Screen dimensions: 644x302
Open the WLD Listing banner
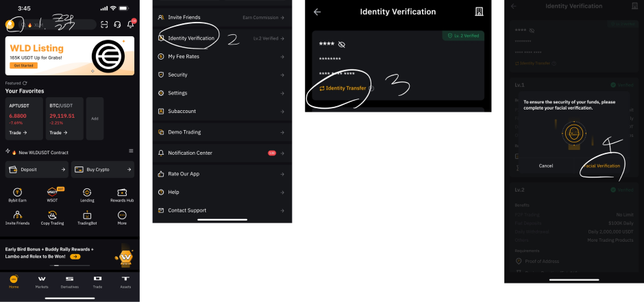(70, 55)
